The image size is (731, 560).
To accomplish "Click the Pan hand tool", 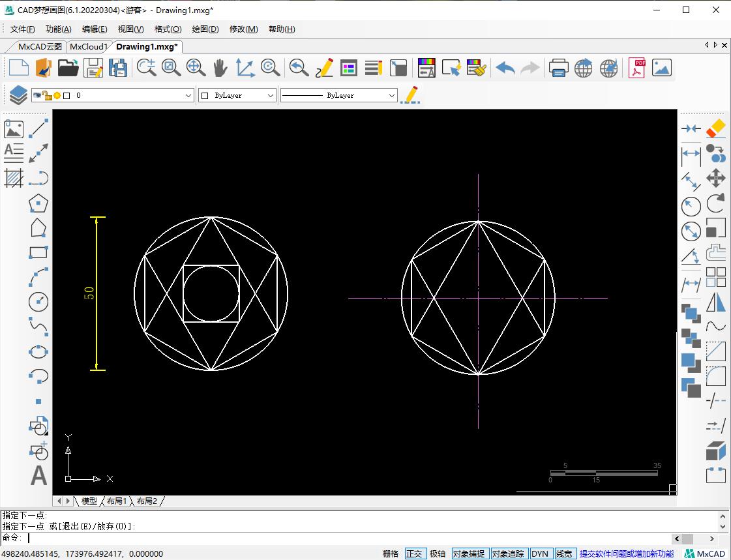I will click(x=220, y=68).
